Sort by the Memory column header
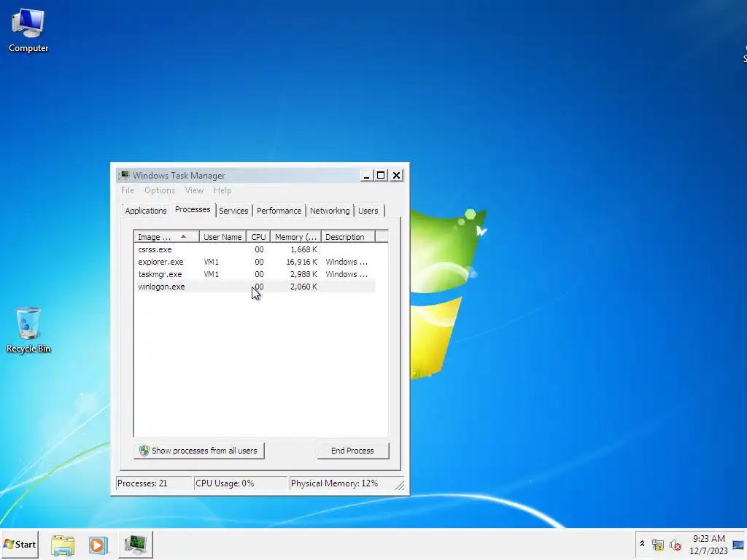Image resolution: width=747 pixels, height=560 pixels. pos(295,237)
